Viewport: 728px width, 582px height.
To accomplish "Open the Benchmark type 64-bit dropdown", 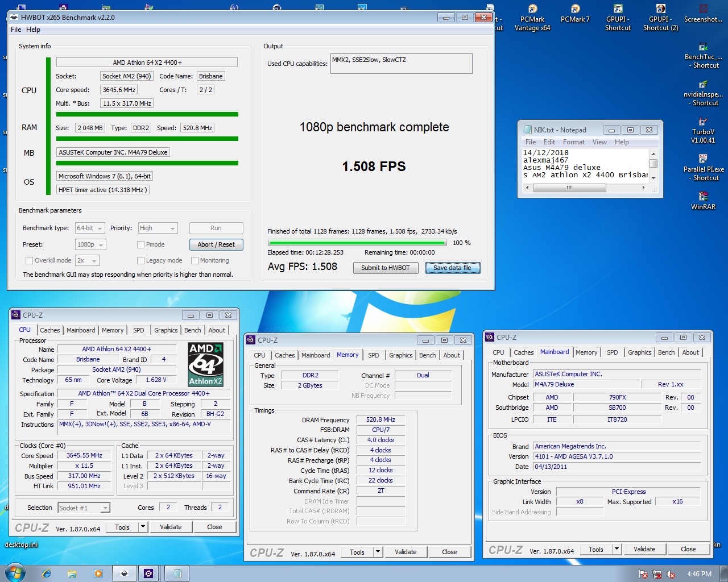I will 90,228.
